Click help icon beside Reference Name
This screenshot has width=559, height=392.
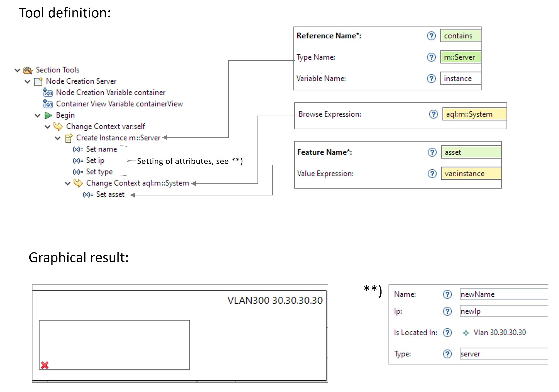[431, 36]
